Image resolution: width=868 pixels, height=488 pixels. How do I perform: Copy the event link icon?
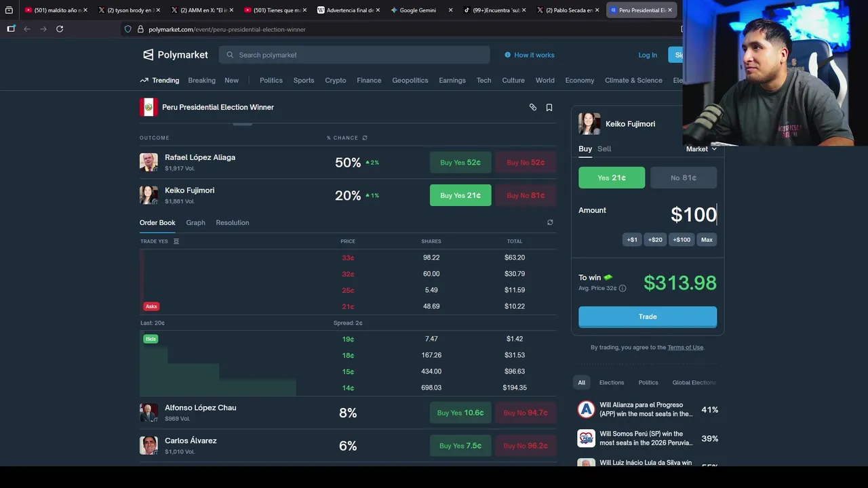(533, 107)
